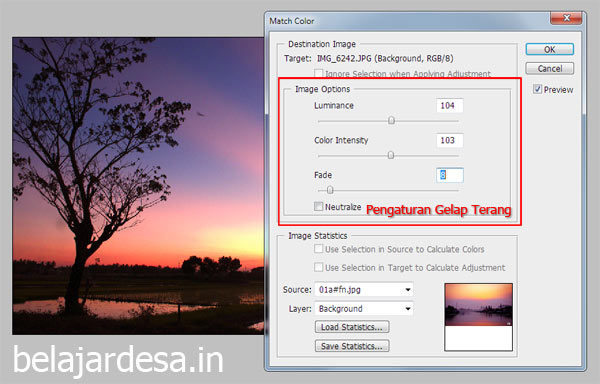600x384 pixels.
Task: Click the Fade slider handle
Action: 330,190
